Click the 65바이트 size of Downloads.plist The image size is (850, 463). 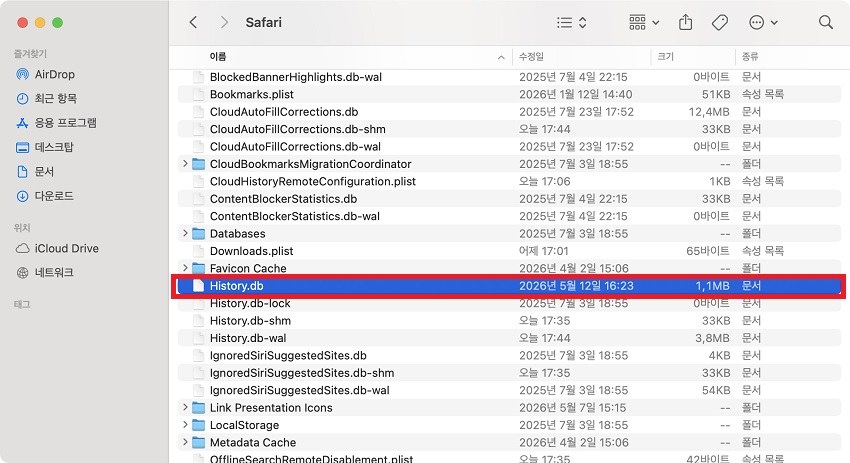pyautogui.click(x=708, y=251)
